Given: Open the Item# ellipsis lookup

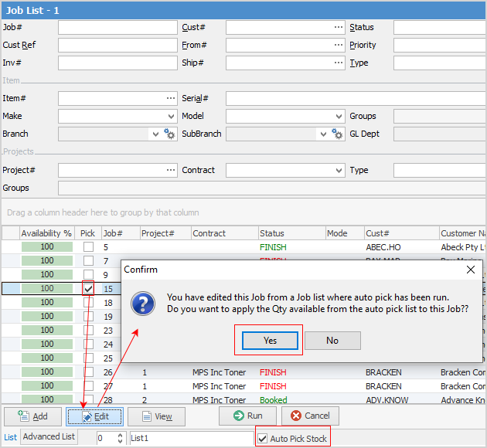Looking at the screenshot, I should 170,99.
